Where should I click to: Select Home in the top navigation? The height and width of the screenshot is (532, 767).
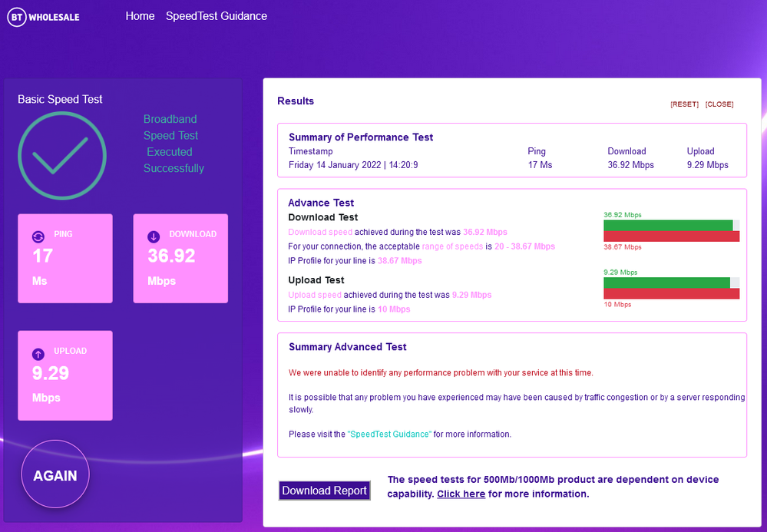click(140, 15)
